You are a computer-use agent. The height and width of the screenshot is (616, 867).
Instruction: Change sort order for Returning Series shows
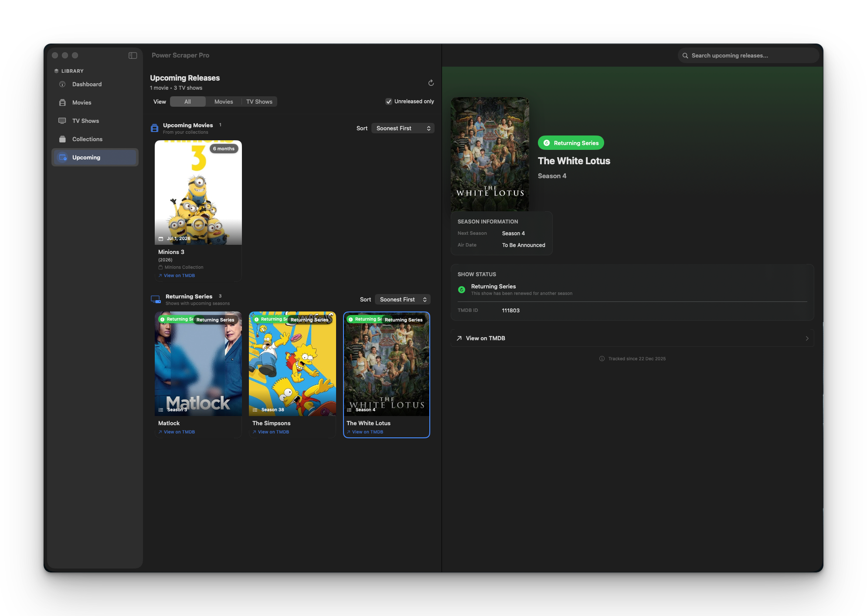[x=402, y=299]
